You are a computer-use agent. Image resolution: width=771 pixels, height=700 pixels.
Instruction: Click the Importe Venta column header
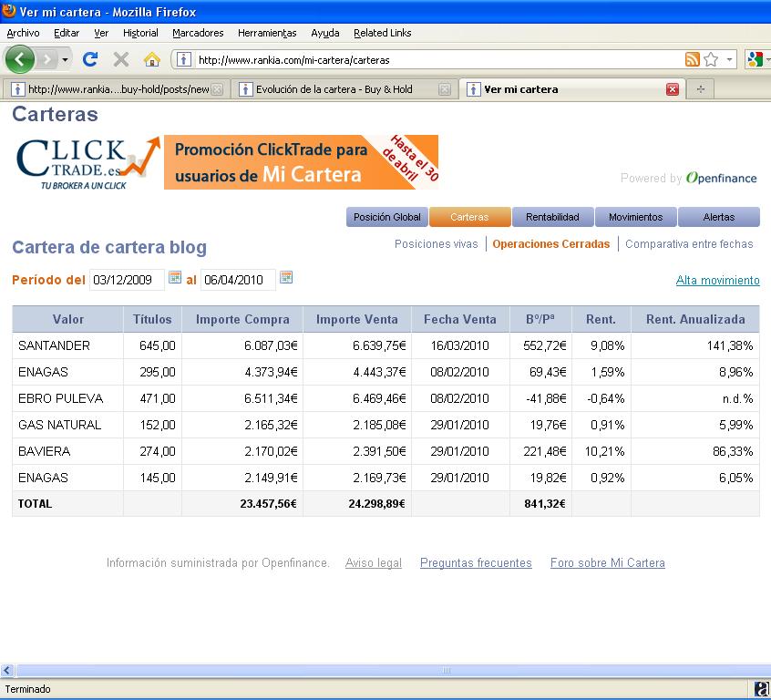click(x=357, y=319)
